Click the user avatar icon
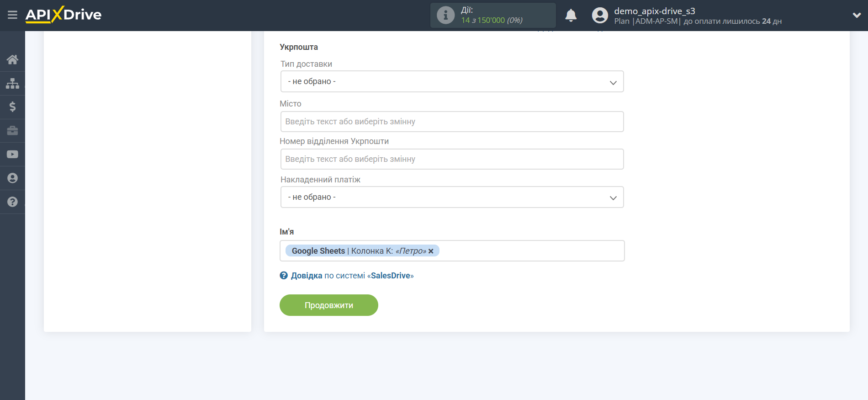This screenshot has height=400, width=868. (600, 16)
